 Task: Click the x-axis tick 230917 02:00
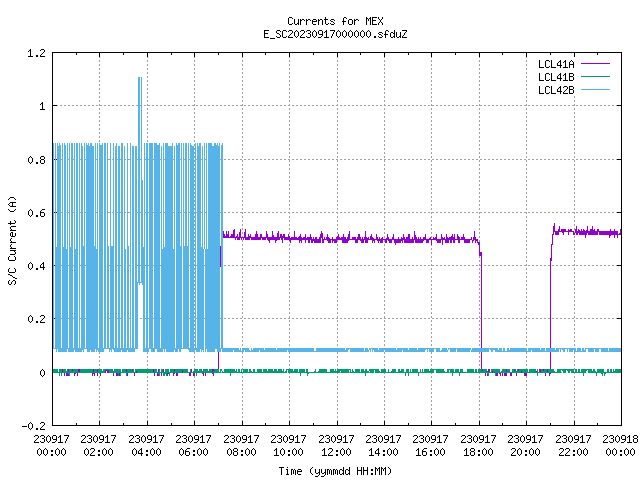click(x=98, y=446)
